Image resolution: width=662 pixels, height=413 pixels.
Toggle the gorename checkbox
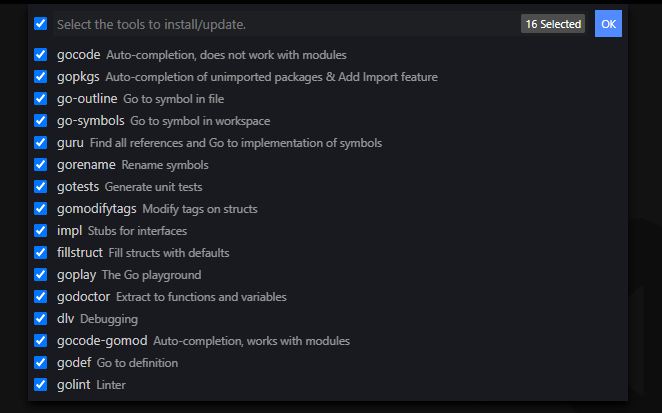pyautogui.click(x=41, y=164)
